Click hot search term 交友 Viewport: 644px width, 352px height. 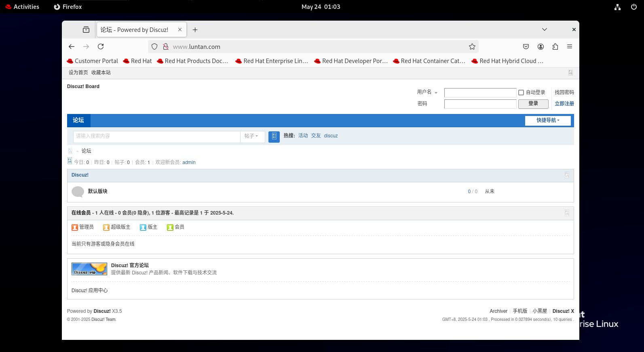click(316, 136)
